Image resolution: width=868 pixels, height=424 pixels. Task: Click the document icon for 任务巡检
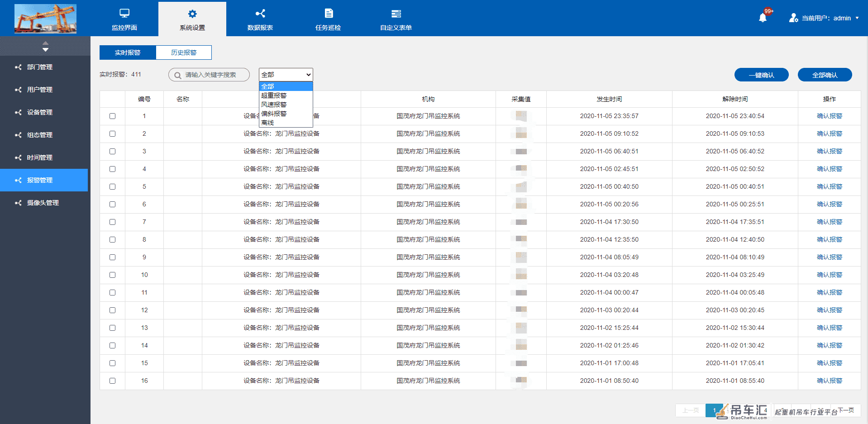click(329, 14)
